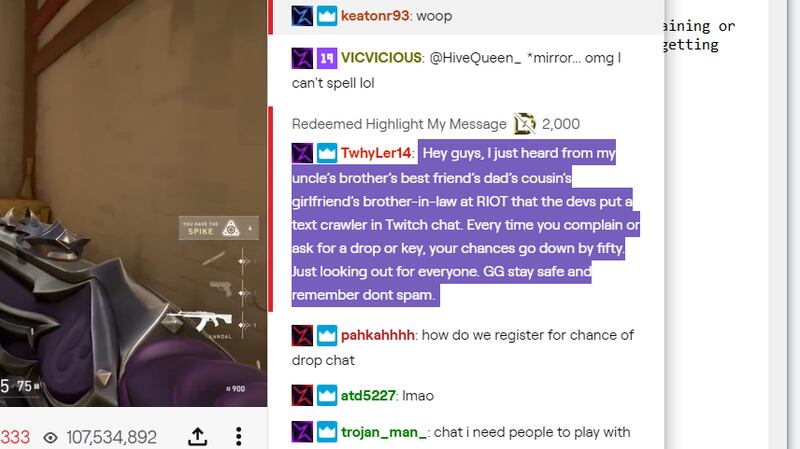Viewport: 800px width, 449px height.
Task: Click VICVICIOUS's purple subscriber badge
Action: [x=327, y=58]
